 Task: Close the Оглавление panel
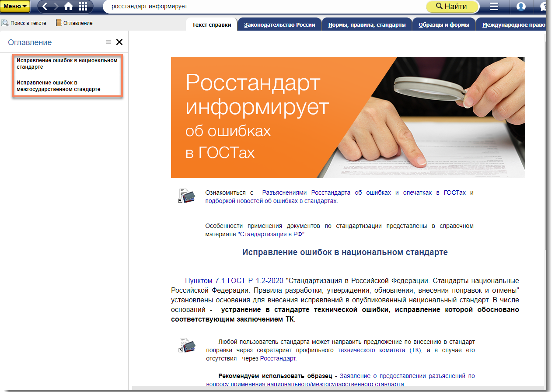(x=119, y=42)
